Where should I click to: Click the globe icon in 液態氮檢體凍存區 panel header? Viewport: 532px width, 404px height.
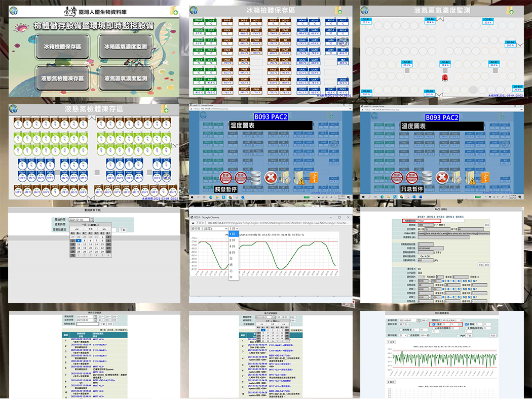(x=13, y=109)
